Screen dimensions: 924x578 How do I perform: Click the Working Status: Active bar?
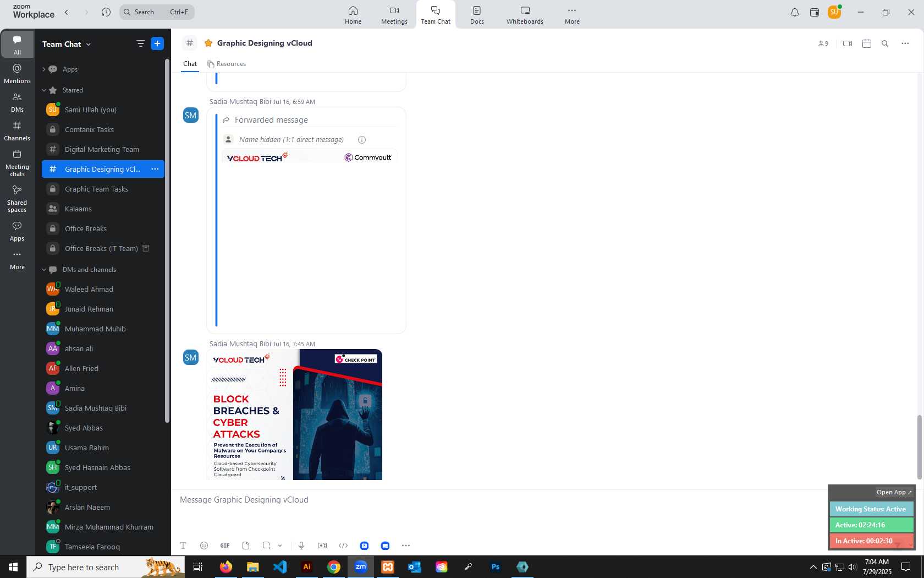click(x=871, y=509)
